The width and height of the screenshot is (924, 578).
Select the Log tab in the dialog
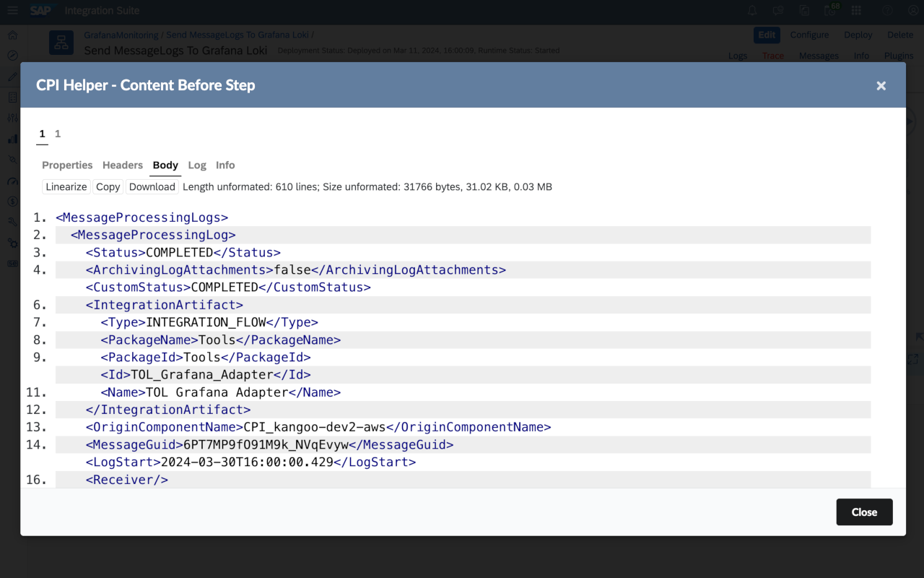click(x=197, y=165)
